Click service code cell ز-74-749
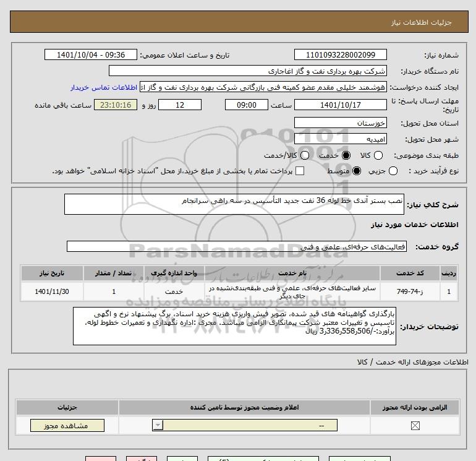Viewport: 476px width, 461px height. click(x=410, y=291)
